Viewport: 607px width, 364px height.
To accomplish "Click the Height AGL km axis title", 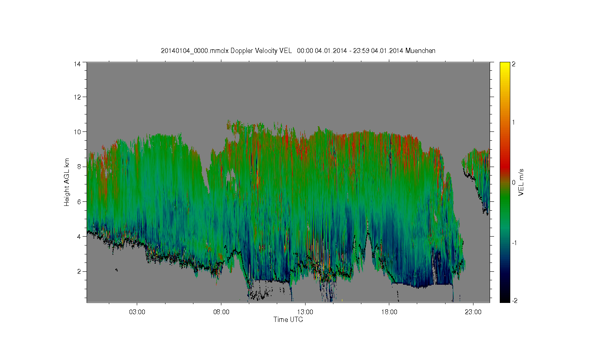I will pyautogui.click(x=67, y=182).
